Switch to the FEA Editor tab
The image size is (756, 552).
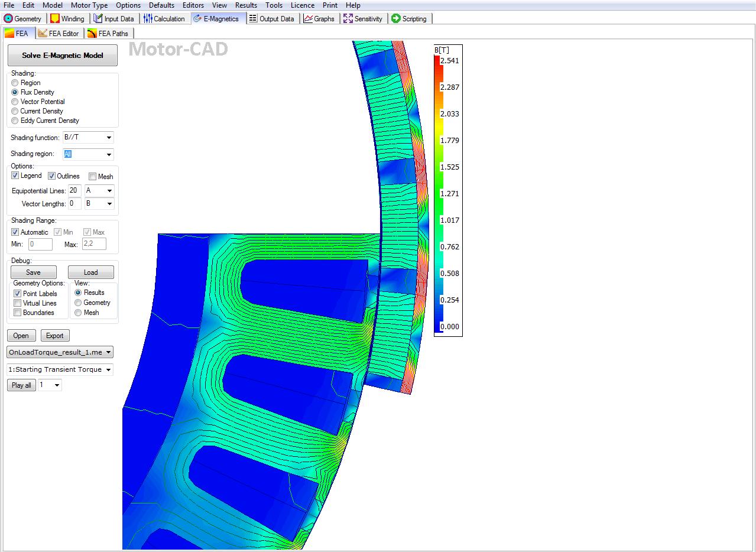59,34
